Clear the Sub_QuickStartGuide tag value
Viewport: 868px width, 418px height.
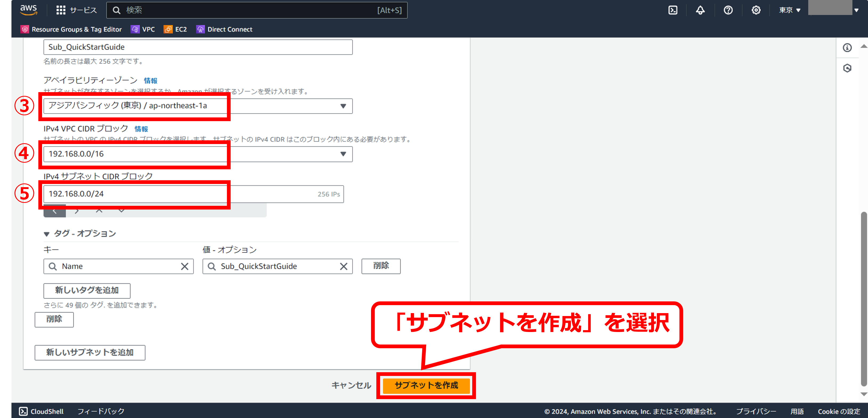(x=343, y=267)
